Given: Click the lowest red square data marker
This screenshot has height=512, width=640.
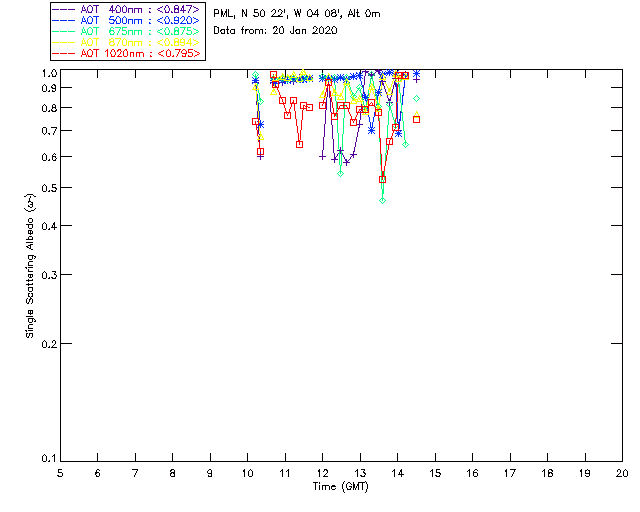Looking at the screenshot, I should (x=382, y=180).
